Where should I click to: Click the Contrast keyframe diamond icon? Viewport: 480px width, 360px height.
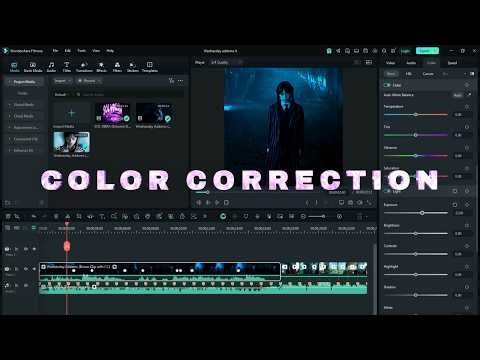(x=467, y=246)
